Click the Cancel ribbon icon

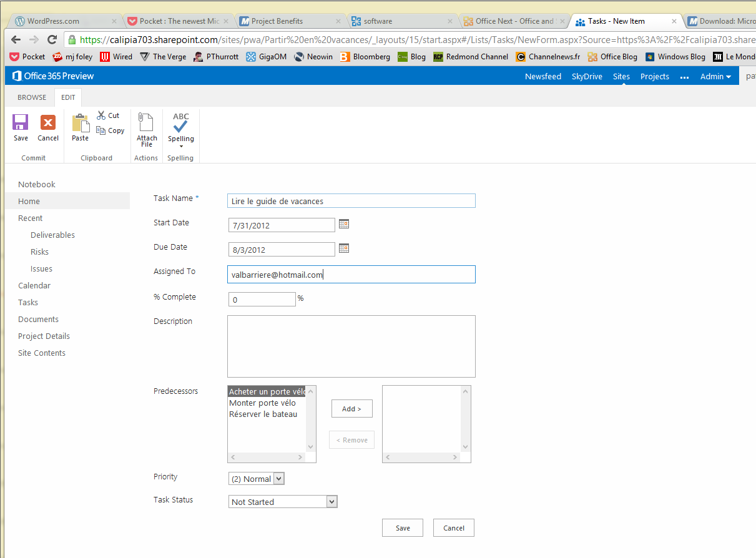pos(48,122)
